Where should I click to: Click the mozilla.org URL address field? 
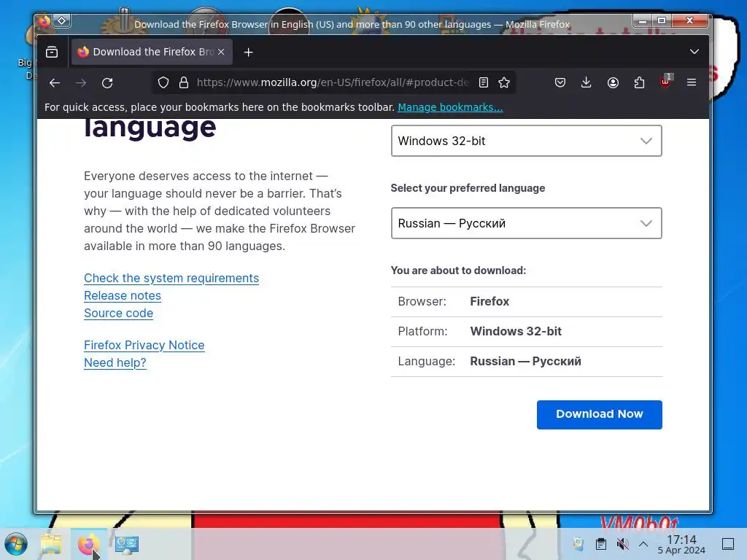333,82
